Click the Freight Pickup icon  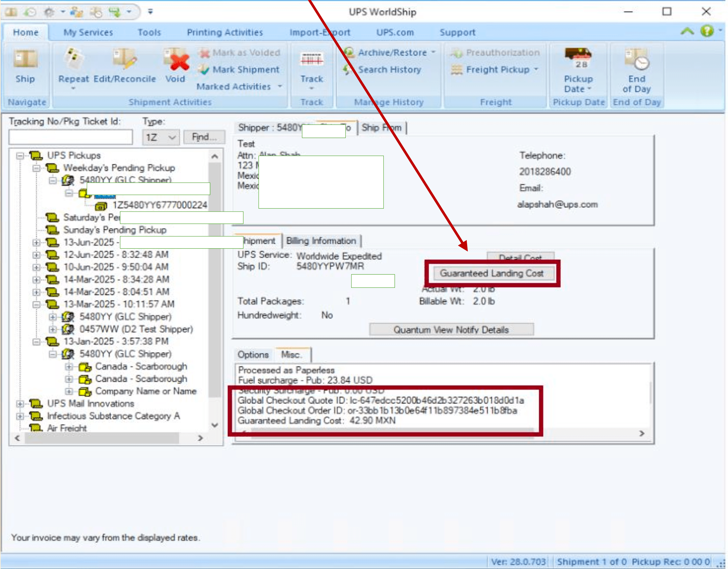[x=457, y=70]
